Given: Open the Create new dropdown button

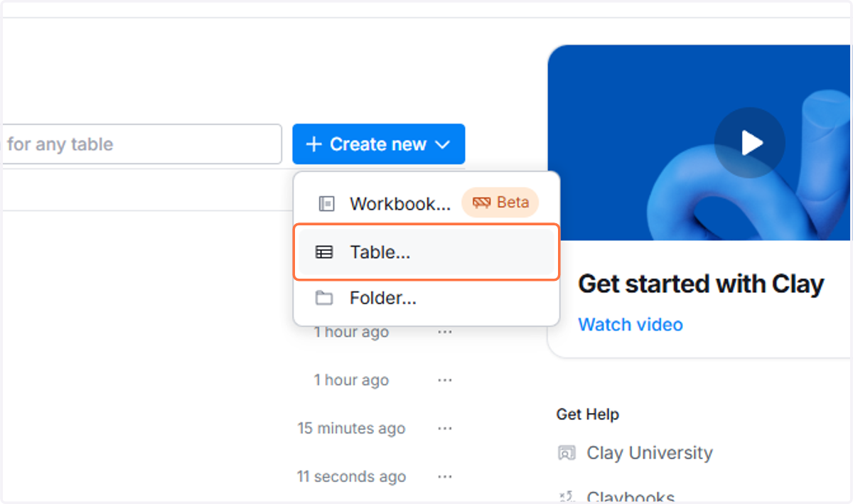Looking at the screenshot, I should (x=378, y=144).
